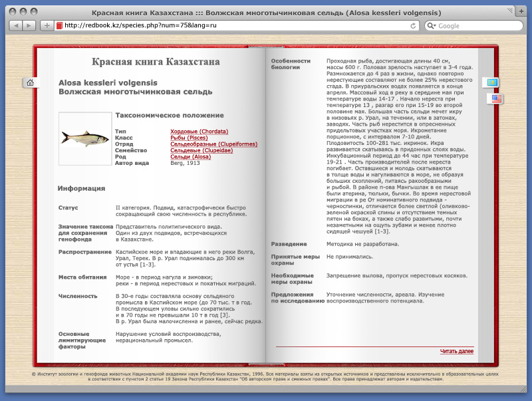This screenshot has height=401, width=532.
Task: Go to home page via house icon
Action: [30, 82]
